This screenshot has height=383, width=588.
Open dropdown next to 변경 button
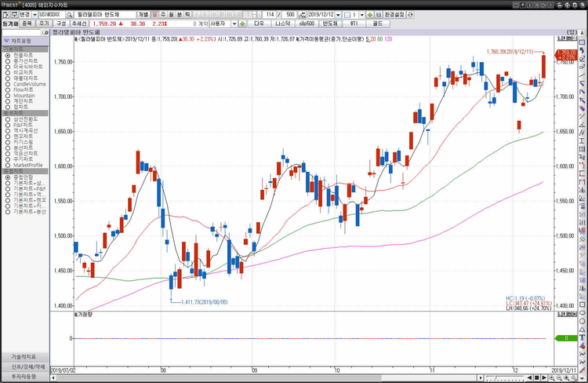tap(34, 15)
